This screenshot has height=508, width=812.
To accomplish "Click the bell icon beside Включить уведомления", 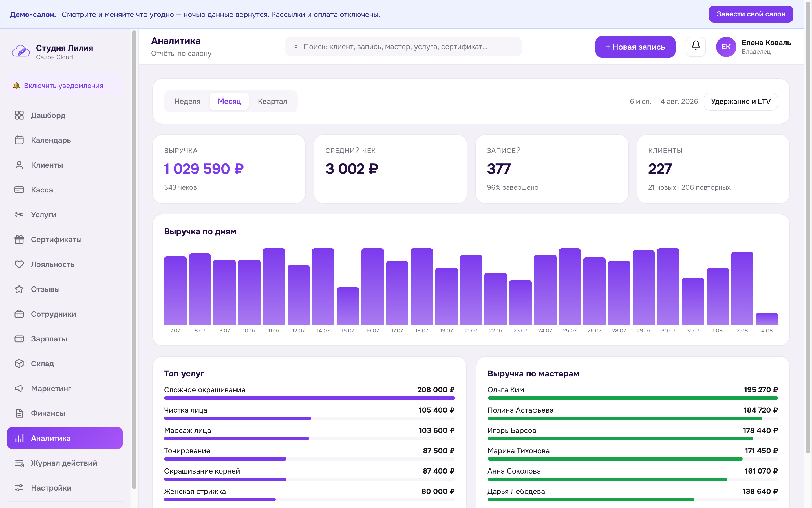I will point(16,86).
